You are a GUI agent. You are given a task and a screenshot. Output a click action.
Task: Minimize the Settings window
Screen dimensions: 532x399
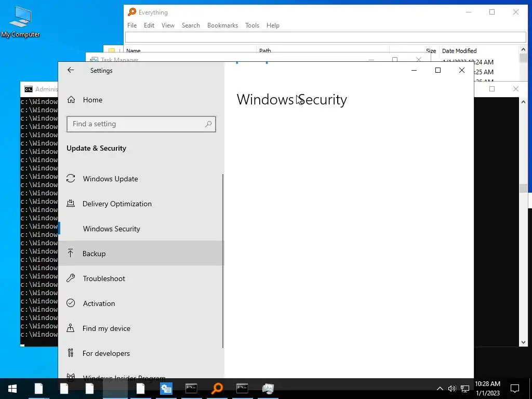[x=414, y=70]
